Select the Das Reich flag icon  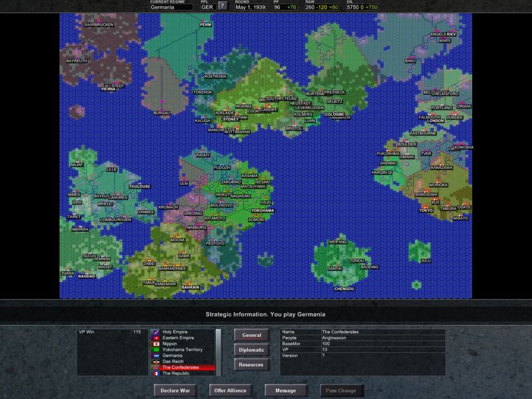[x=156, y=361]
